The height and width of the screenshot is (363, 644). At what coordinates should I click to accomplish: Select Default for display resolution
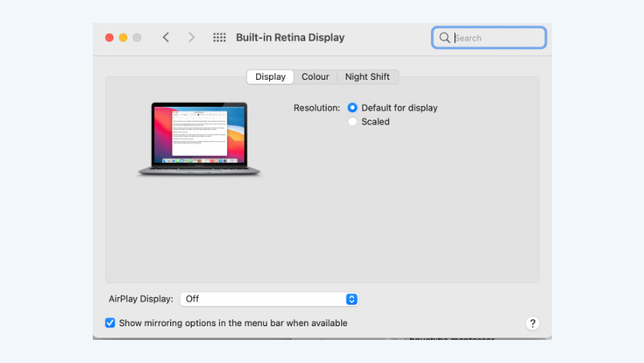click(x=352, y=107)
